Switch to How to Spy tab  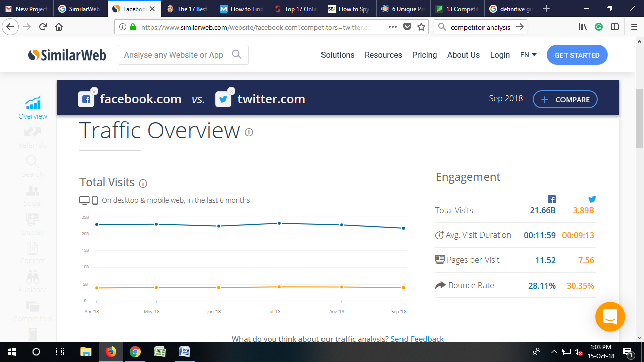click(349, 9)
